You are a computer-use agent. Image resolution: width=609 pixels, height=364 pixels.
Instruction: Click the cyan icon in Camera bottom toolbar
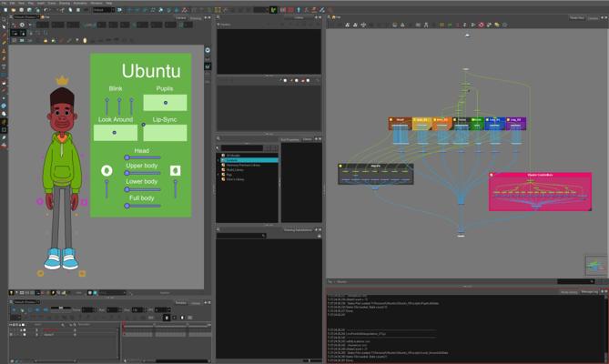tap(96, 293)
